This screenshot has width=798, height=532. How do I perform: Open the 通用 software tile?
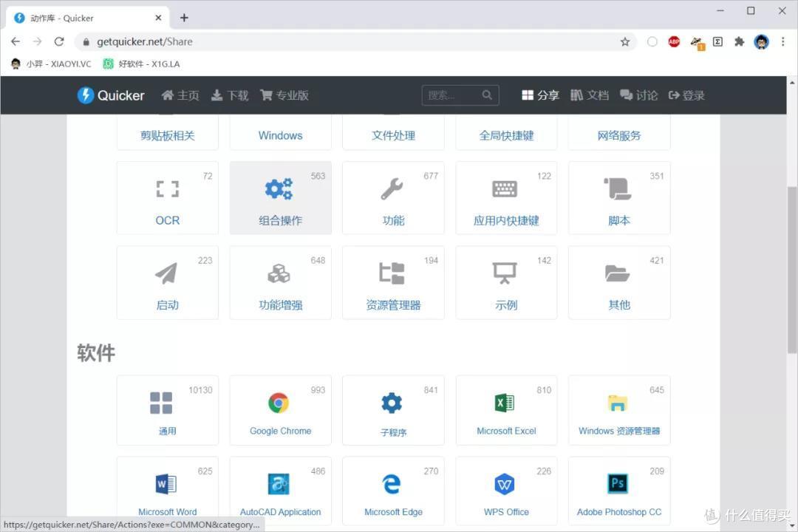pos(168,410)
